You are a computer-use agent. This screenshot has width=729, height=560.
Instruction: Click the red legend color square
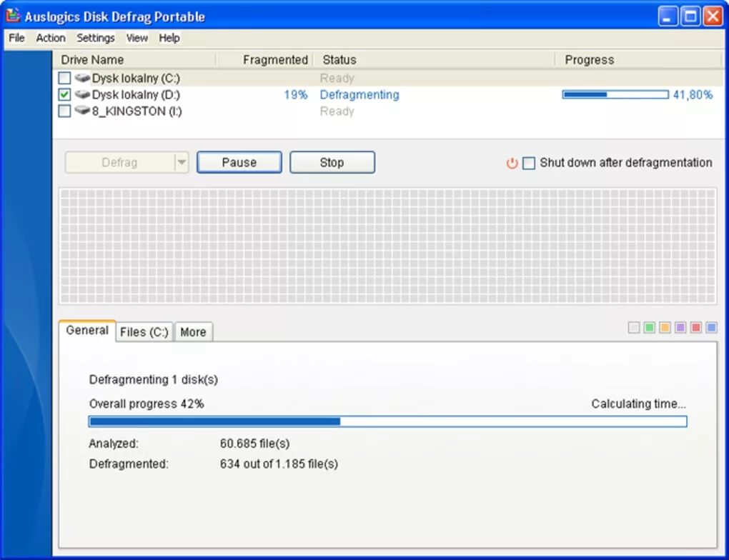(x=696, y=327)
